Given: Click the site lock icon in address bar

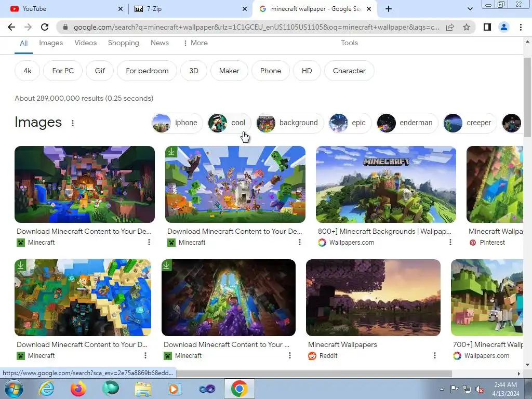Looking at the screenshot, I should pyautogui.click(x=65, y=27).
